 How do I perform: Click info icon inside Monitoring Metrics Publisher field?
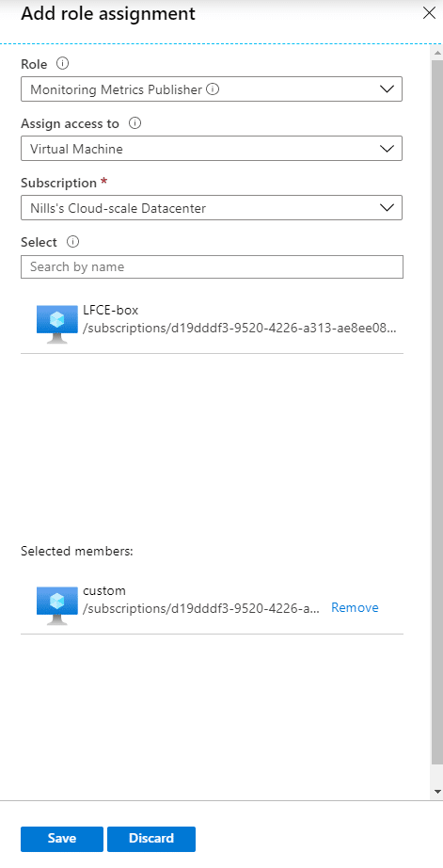213,89
